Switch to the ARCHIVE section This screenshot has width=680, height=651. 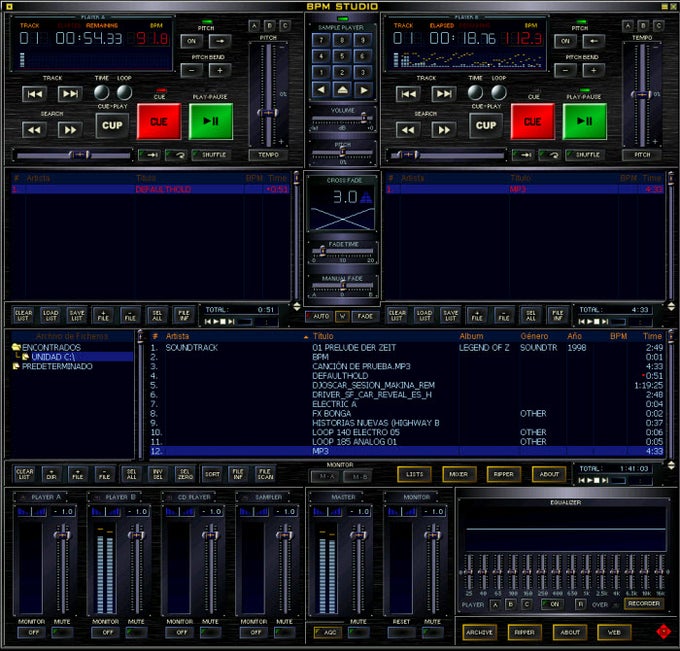(x=479, y=632)
